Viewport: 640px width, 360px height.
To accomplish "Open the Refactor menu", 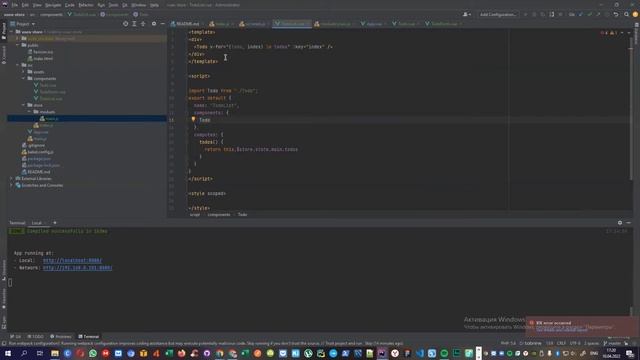I will 86,5.
